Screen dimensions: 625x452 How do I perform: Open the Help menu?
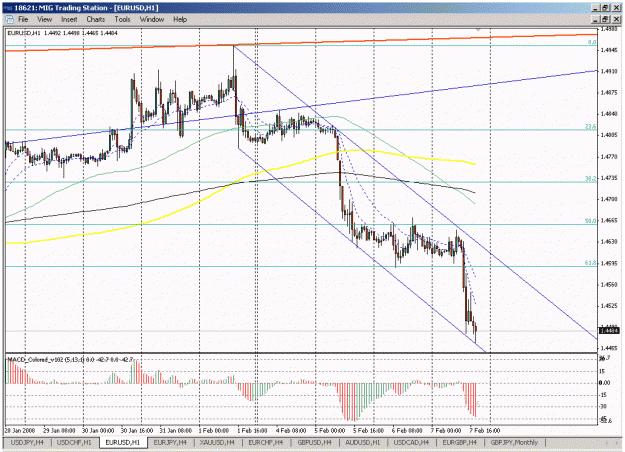click(x=180, y=19)
